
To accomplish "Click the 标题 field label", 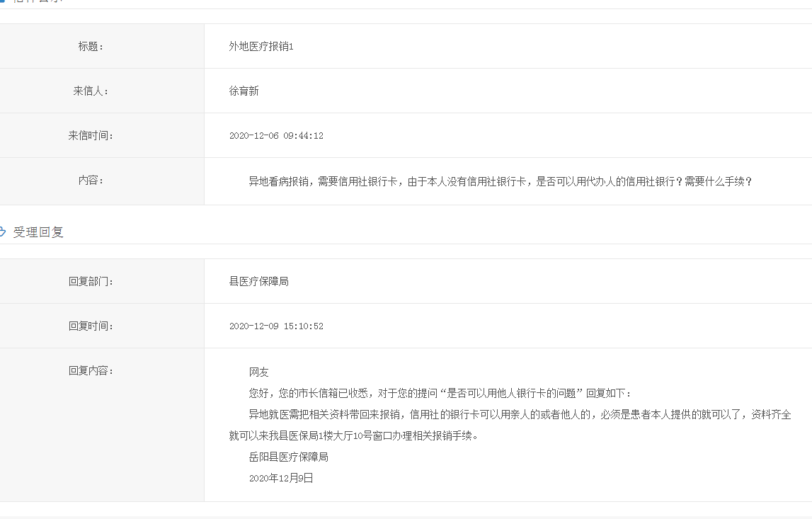I will [x=91, y=47].
